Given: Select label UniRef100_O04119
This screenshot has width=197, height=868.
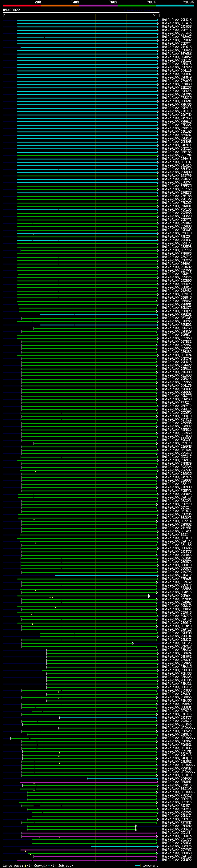Looking at the screenshot, I should click(177, 71).
